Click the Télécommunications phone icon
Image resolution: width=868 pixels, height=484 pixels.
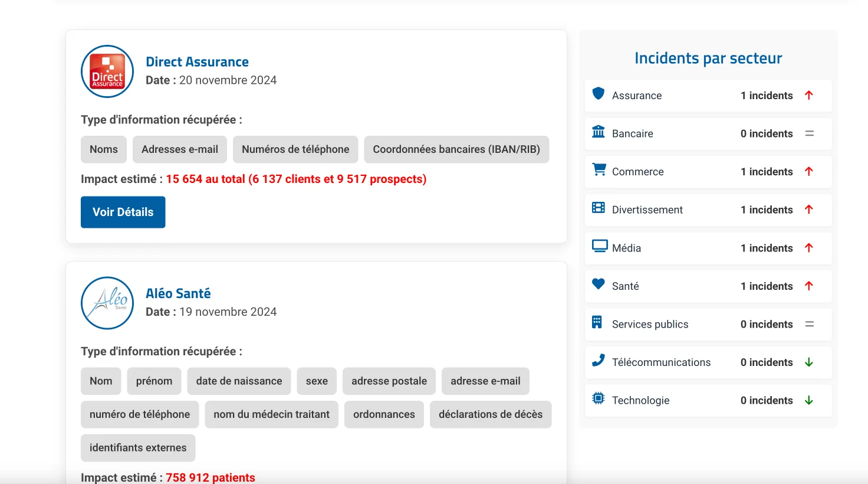(599, 360)
